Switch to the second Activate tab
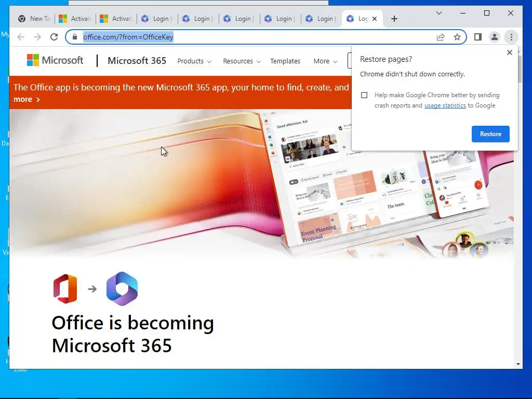The image size is (532, 399). [x=116, y=19]
